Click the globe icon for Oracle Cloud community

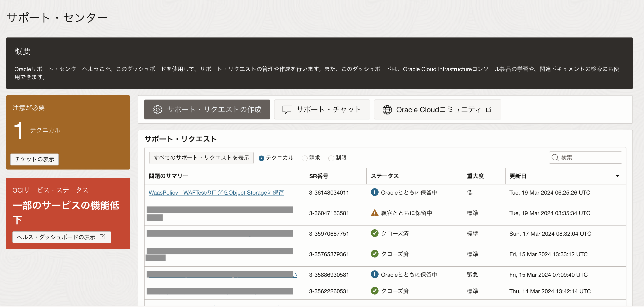(387, 109)
